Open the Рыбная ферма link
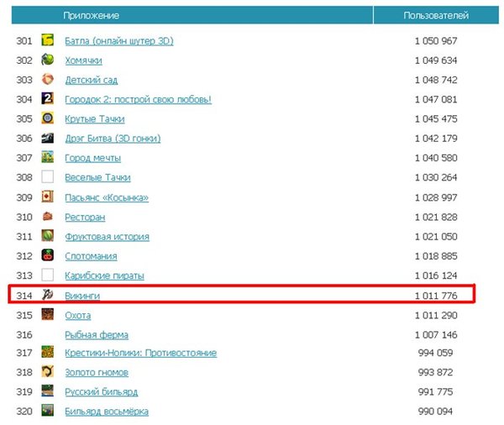The width and height of the screenshot is (504, 425). 97,335
